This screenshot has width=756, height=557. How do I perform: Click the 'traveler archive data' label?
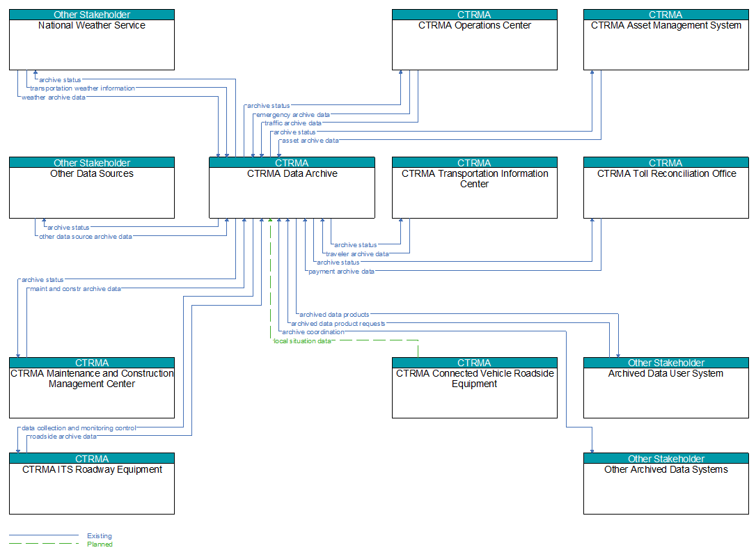(x=357, y=253)
